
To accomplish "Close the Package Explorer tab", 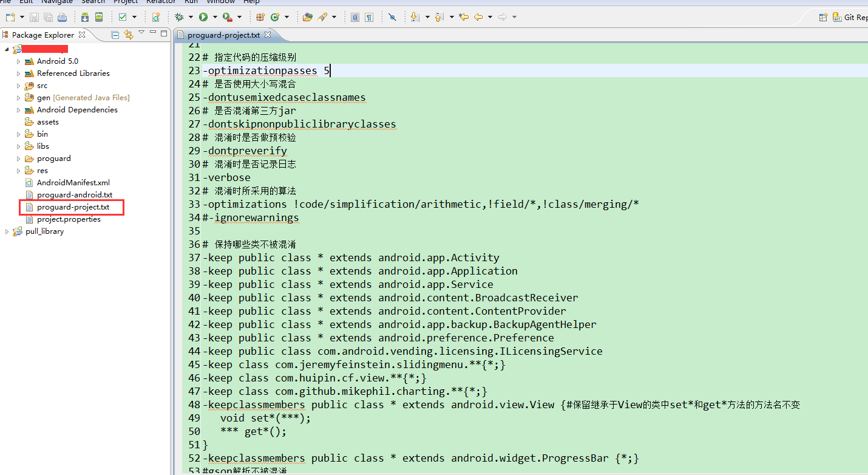I will coord(82,35).
